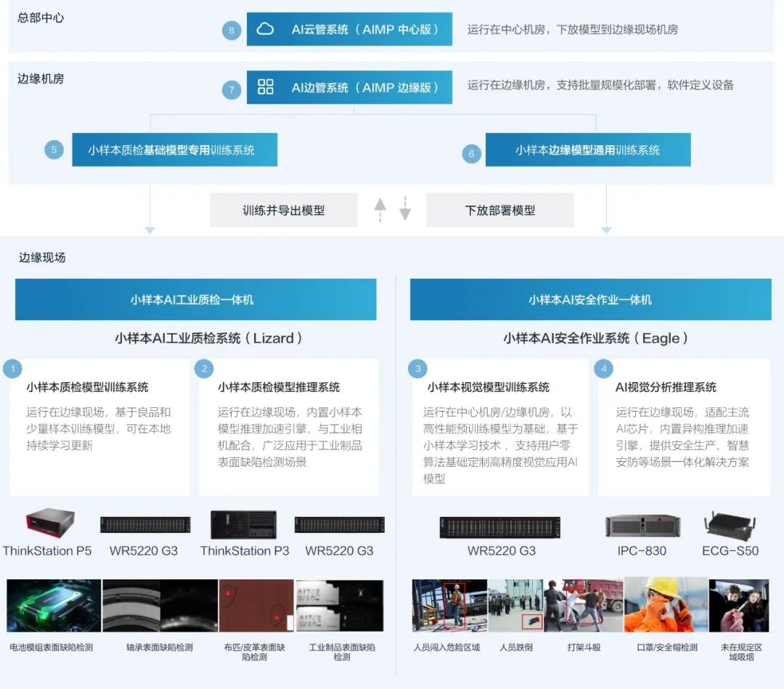The width and height of the screenshot is (784, 689).
Task: Click the WR5220 G3 server beside ThinkStation P3
Action: click(x=340, y=524)
